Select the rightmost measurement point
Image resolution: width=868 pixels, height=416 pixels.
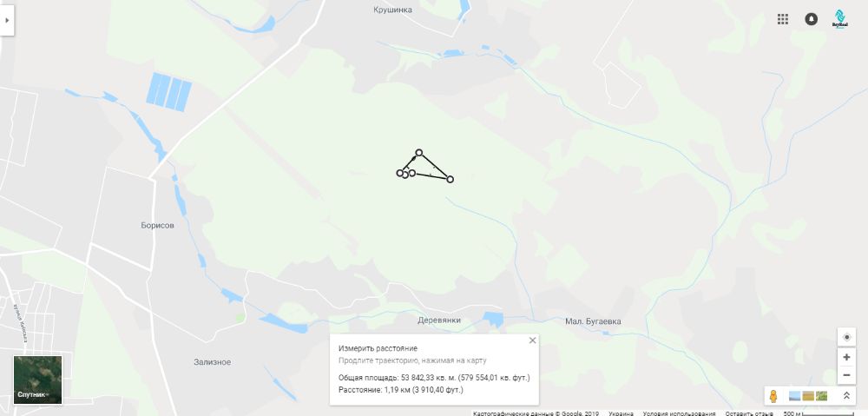(450, 179)
